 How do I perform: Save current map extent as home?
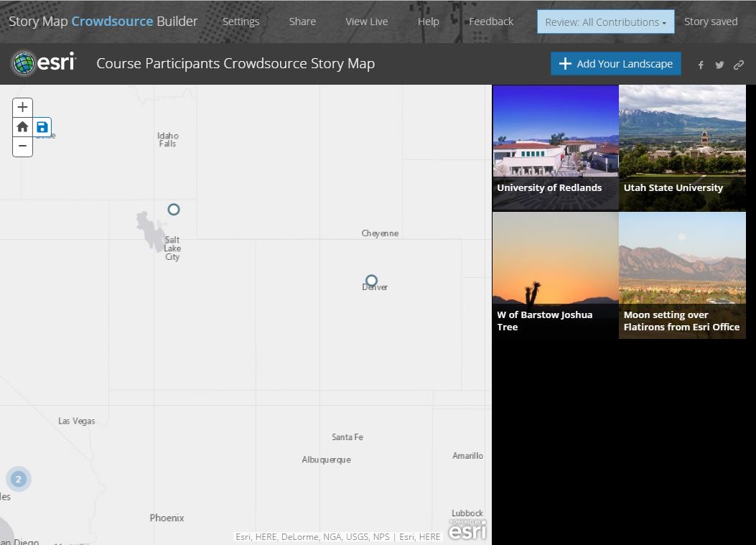click(42, 127)
